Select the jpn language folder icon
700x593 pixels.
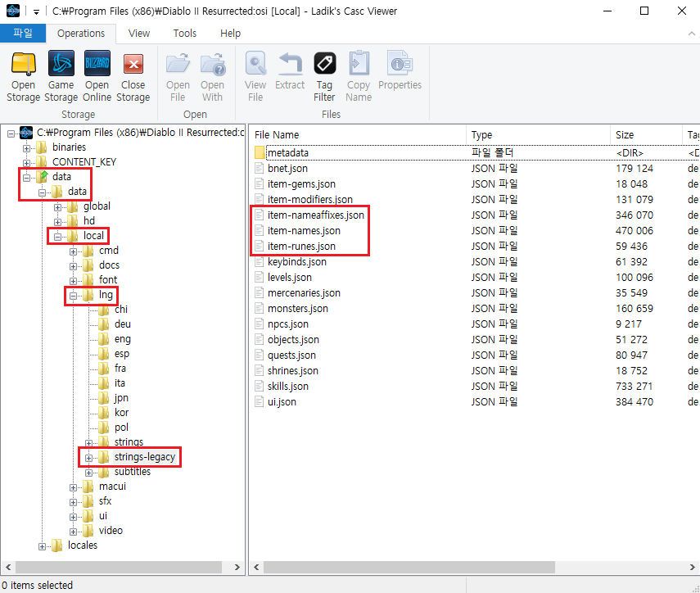[104, 398]
